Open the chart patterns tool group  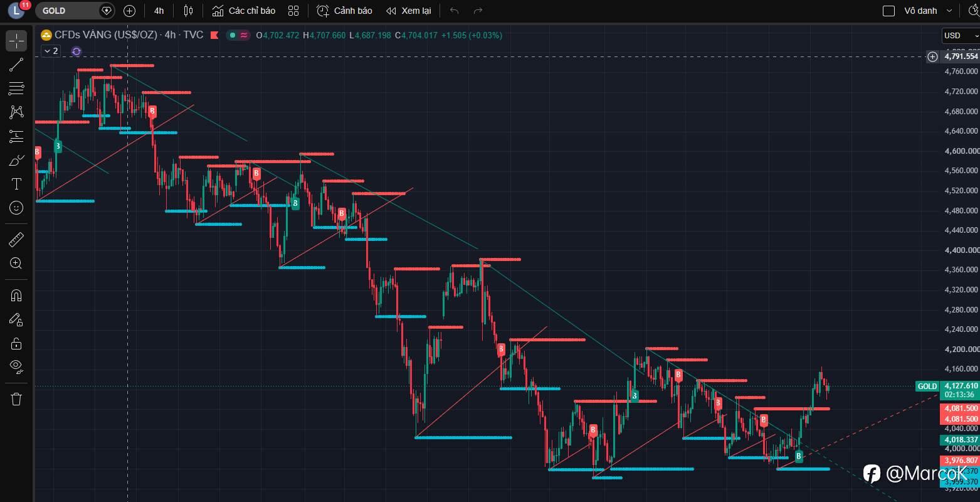coord(16,112)
